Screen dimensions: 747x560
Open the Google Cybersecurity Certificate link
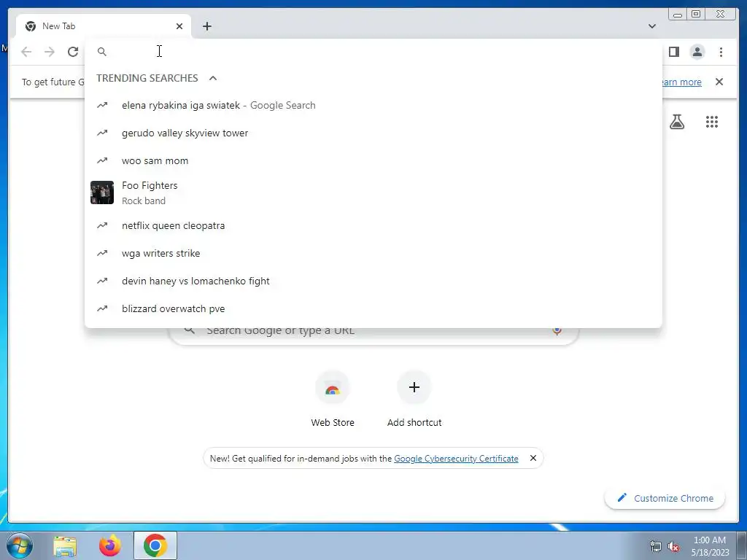click(456, 458)
